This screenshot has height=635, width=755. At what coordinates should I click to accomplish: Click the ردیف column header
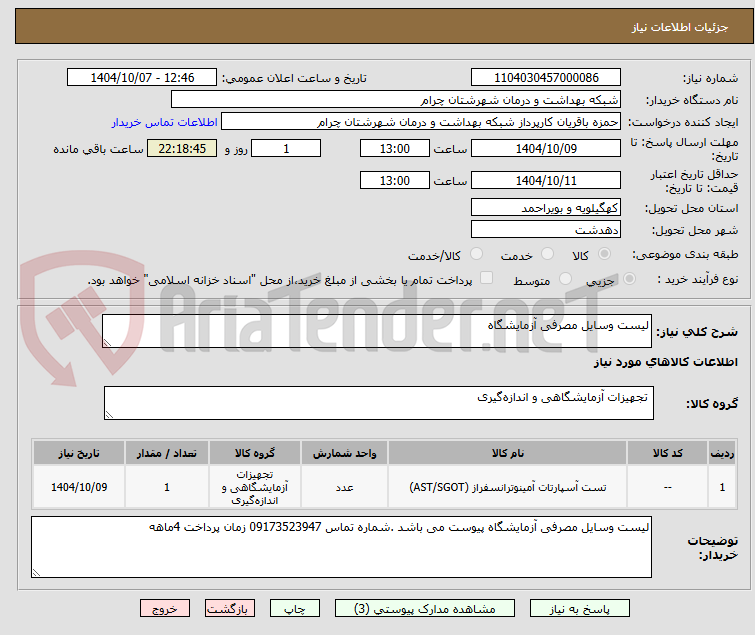pos(722,453)
